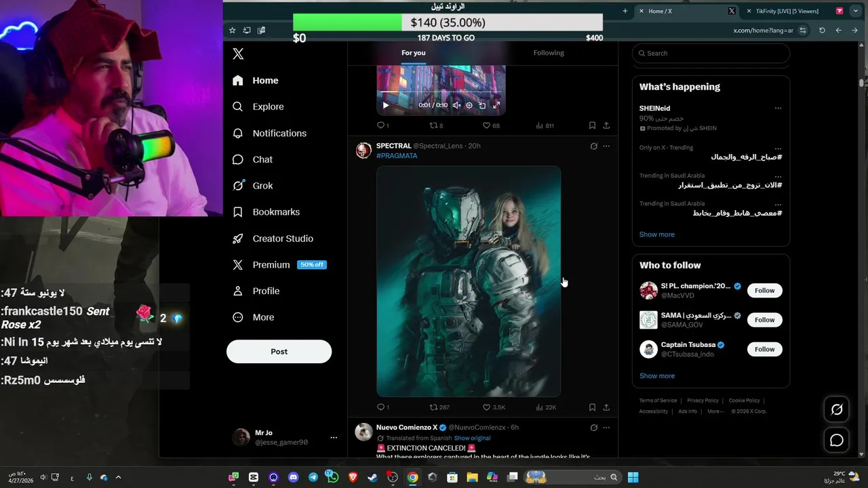The width and height of the screenshot is (868, 488).
Task: Open a new browser tab
Action: click(x=625, y=11)
